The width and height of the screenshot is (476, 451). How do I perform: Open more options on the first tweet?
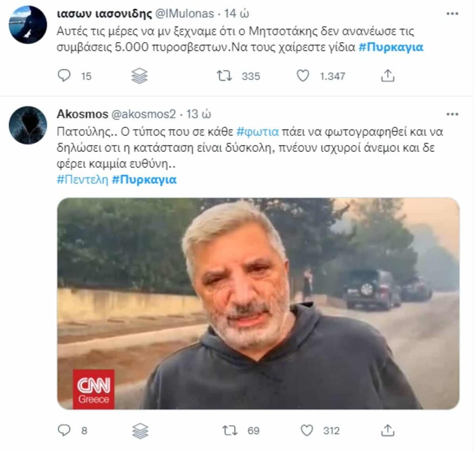pyautogui.click(x=452, y=12)
